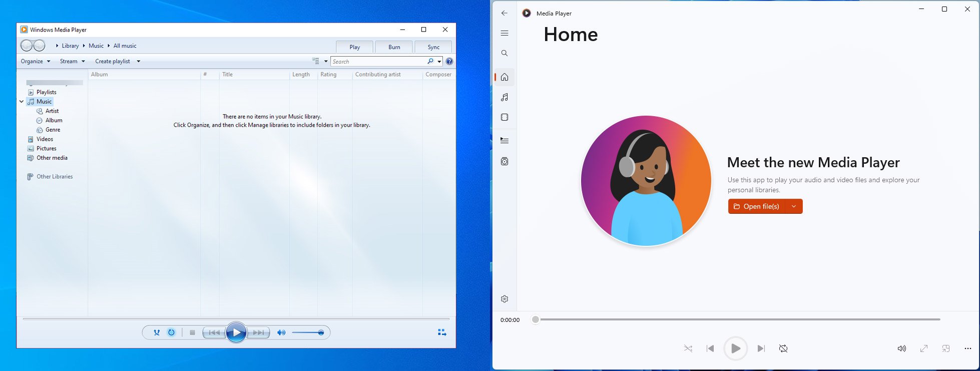
Task: Click the seek slider in new Media Player
Action: click(736, 319)
